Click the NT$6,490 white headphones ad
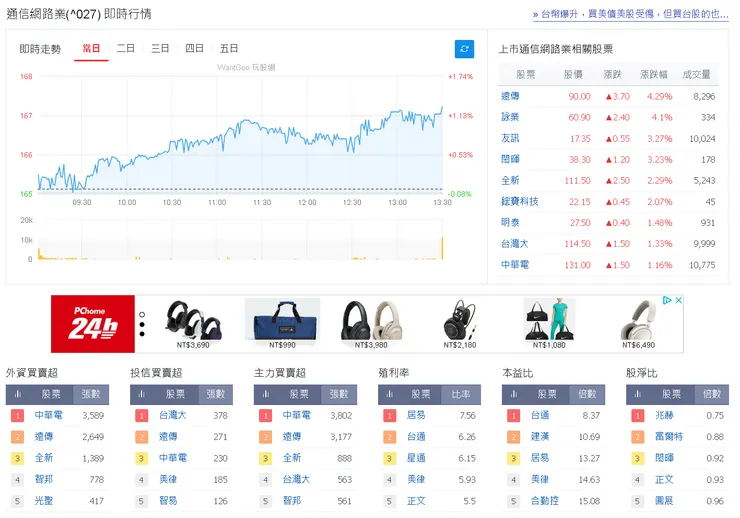Screen dimensions: 740x518 click(638, 324)
